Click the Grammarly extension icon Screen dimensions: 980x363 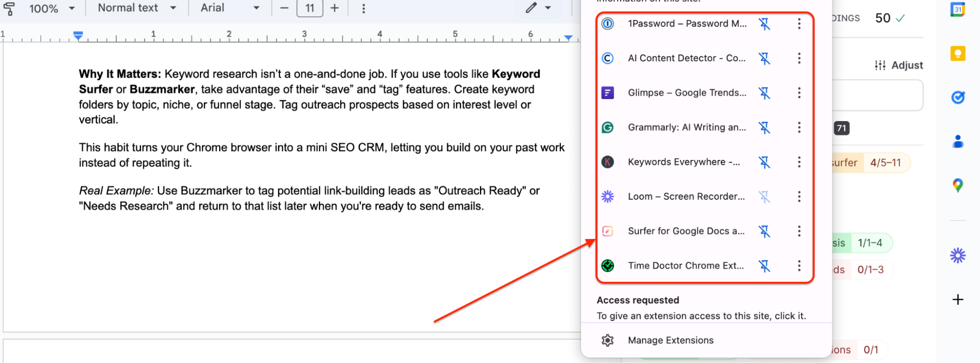608,128
